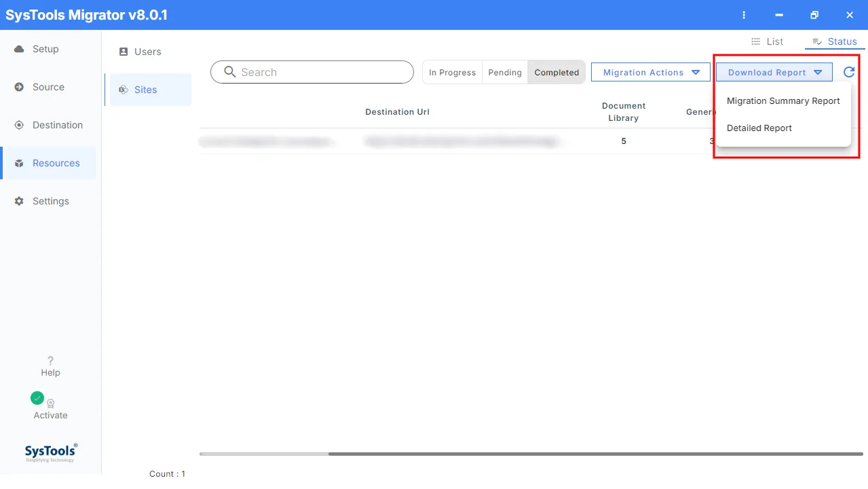The width and height of the screenshot is (868, 489).
Task: Go to Resources in sidebar
Action: click(48, 163)
